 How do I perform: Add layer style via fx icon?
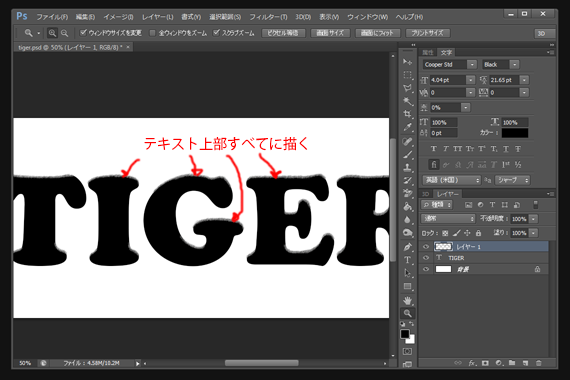[x=472, y=363]
